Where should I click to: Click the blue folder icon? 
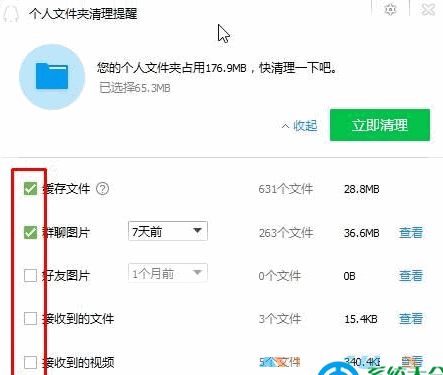click(52, 77)
